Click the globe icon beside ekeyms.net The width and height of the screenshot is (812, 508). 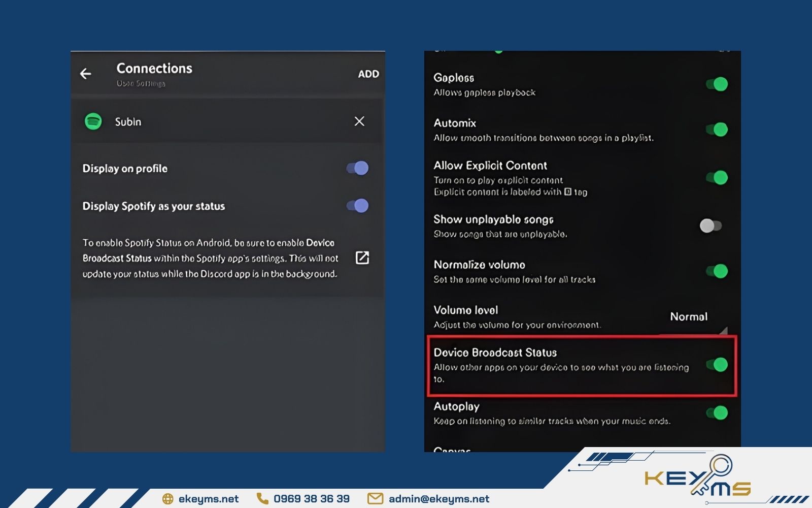tap(168, 499)
